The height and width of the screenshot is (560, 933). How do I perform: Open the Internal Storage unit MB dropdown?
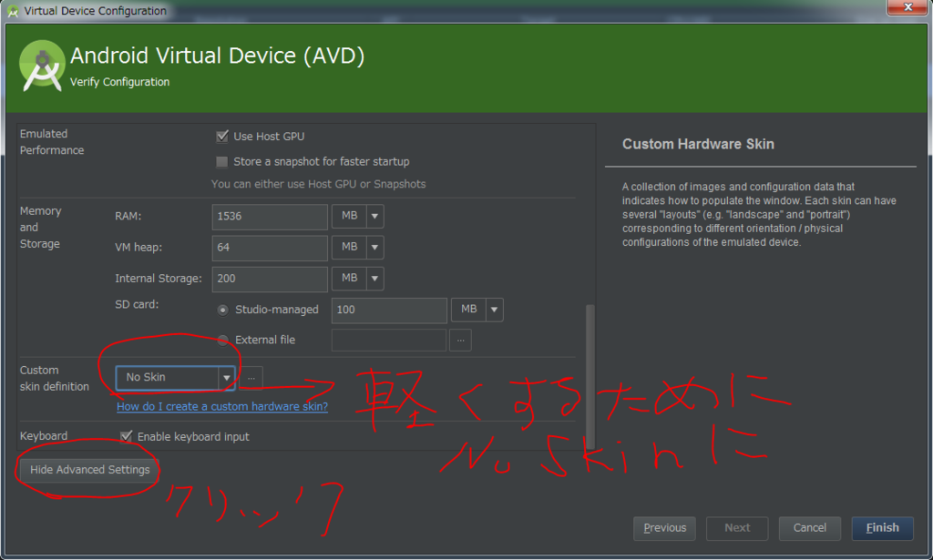pyautogui.click(x=357, y=279)
